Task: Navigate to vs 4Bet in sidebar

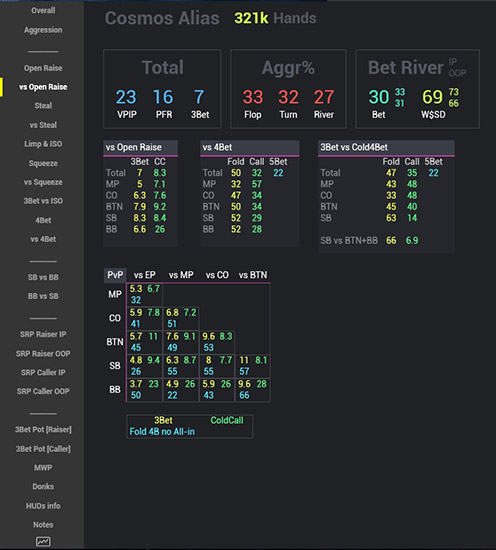Action: point(43,239)
